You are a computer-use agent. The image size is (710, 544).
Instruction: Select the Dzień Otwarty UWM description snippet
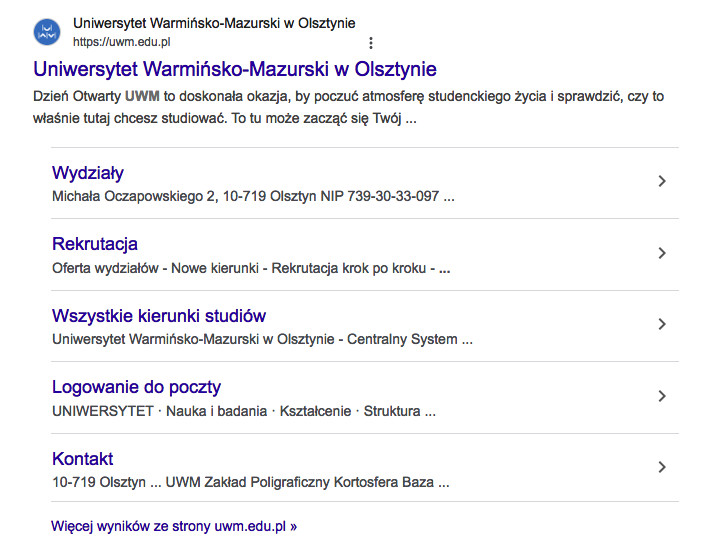(348, 107)
